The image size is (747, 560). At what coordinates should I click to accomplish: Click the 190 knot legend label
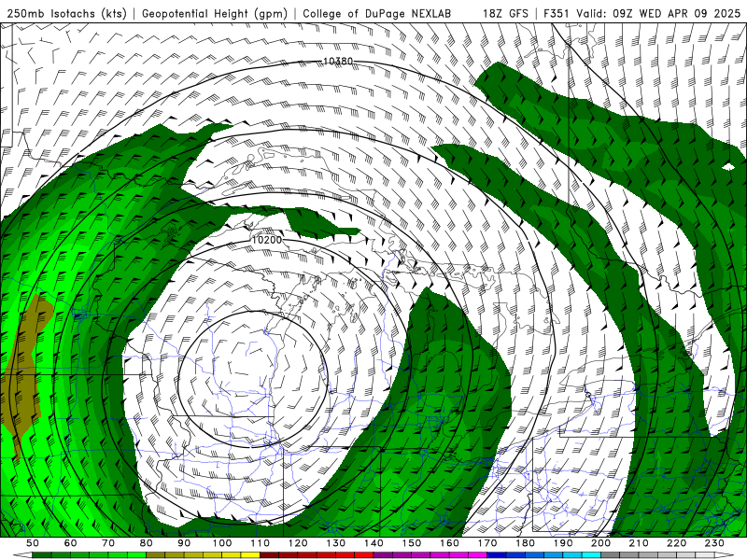pyautogui.click(x=563, y=543)
